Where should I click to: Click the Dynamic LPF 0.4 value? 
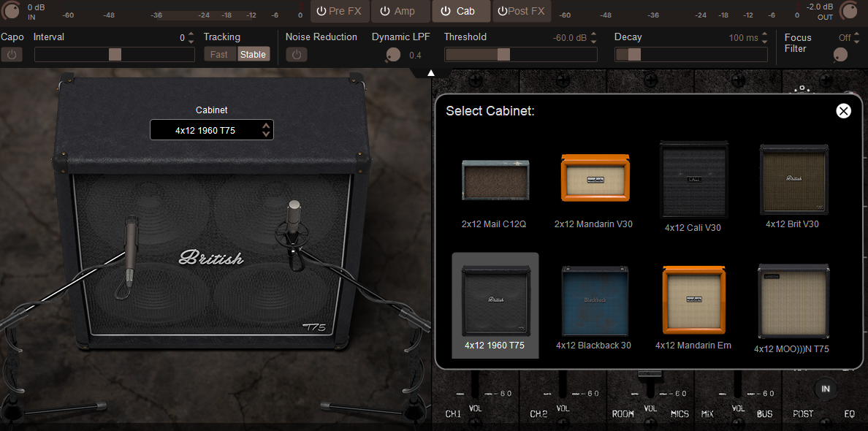[415, 56]
